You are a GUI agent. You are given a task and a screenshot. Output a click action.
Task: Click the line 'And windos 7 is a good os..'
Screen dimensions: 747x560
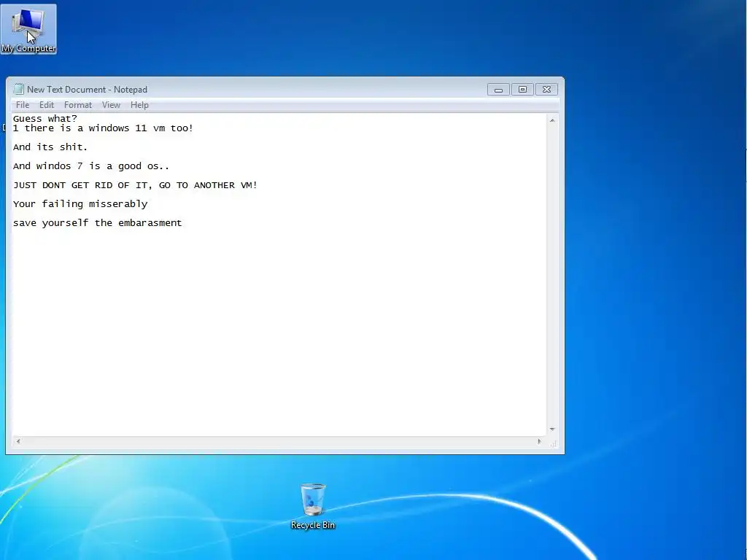[x=91, y=166]
